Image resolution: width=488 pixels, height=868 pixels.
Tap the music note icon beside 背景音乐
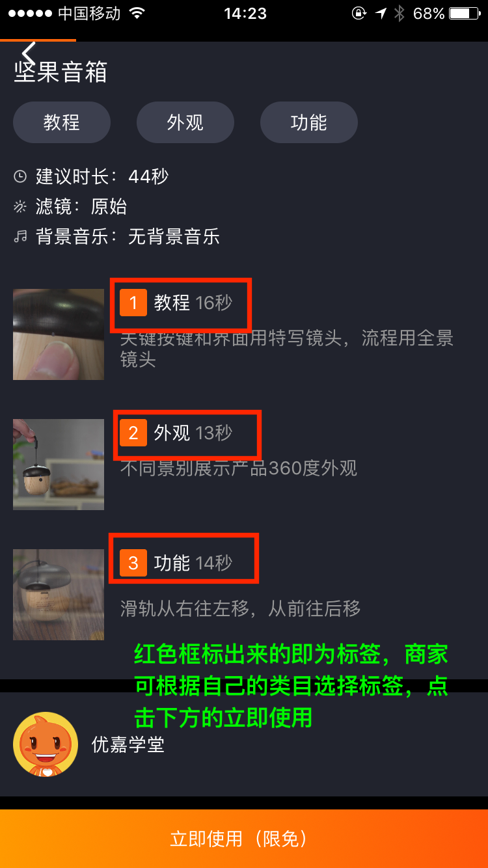point(20,236)
